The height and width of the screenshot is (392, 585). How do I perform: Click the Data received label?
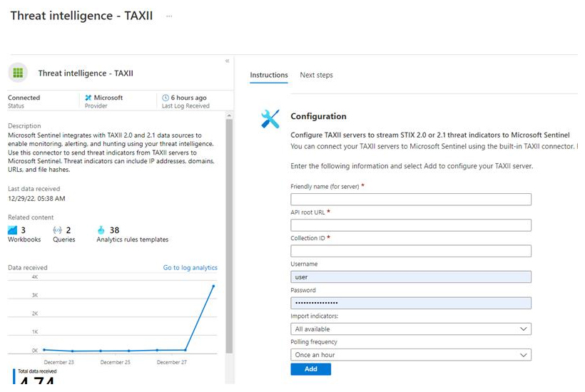[x=28, y=267]
